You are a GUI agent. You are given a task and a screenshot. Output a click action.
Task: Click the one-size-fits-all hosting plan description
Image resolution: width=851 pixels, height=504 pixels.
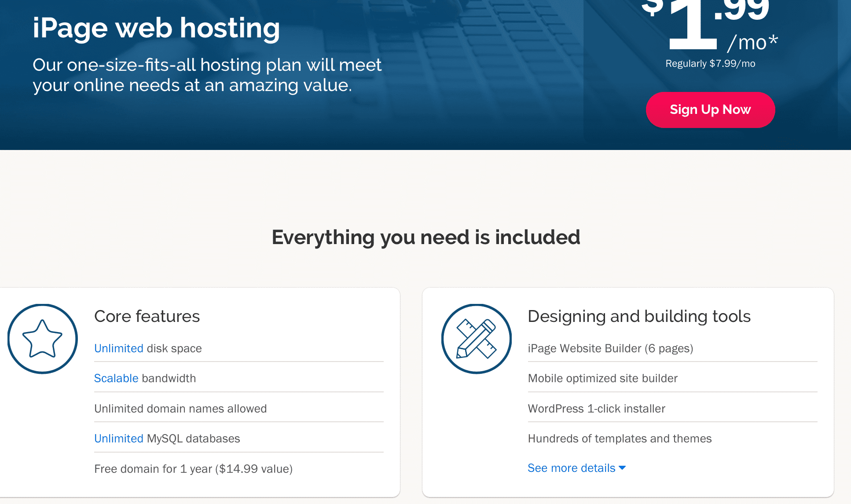click(x=207, y=75)
